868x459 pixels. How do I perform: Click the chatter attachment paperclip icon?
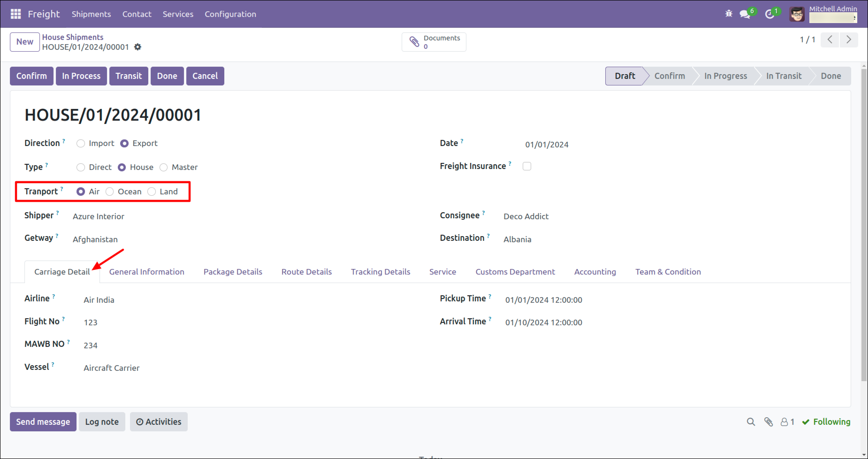click(x=769, y=422)
